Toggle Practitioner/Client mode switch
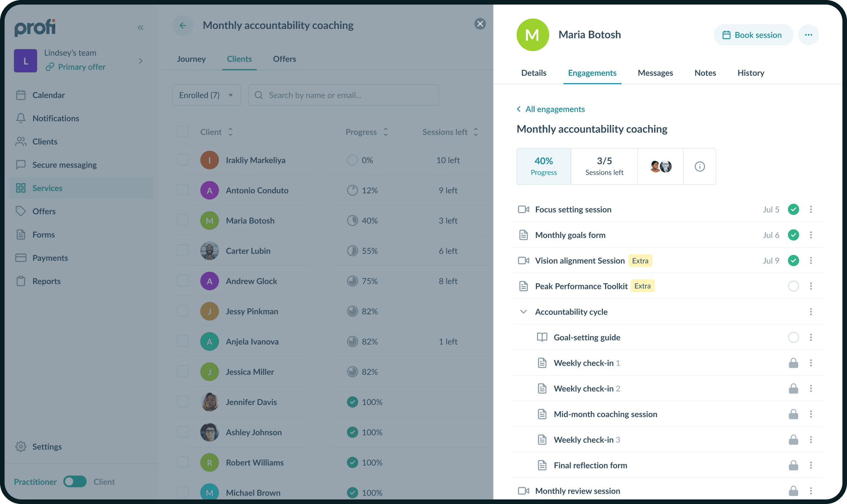The width and height of the screenshot is (847, 504). click(75, 482)
